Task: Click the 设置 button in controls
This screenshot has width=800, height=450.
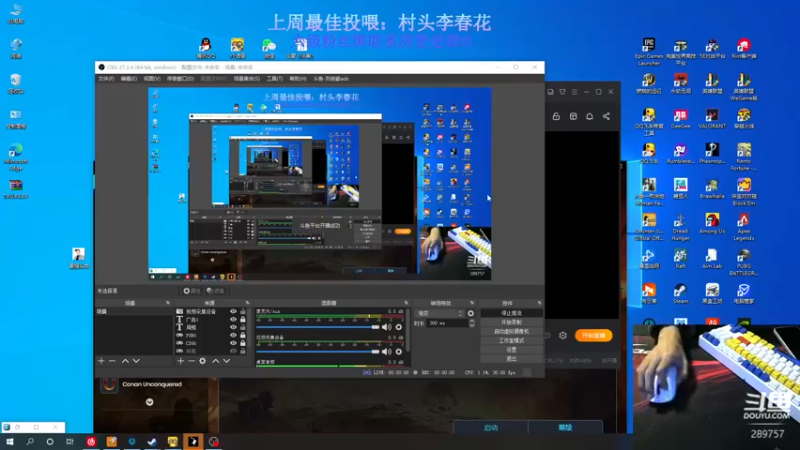Action: 511,349
